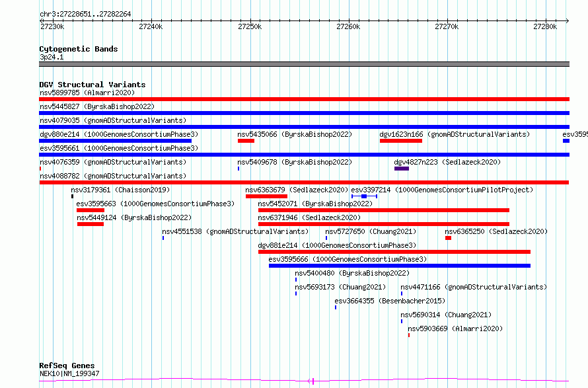
Task: Open nsv4088782 (gnomADStructuralVariants) label
Action: [113, 176]
